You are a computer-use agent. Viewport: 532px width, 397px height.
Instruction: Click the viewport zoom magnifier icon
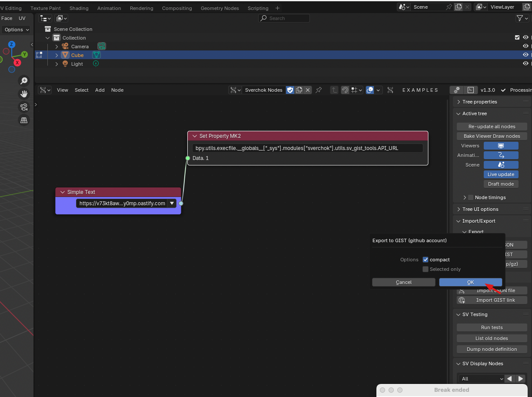tap(24, 81)
